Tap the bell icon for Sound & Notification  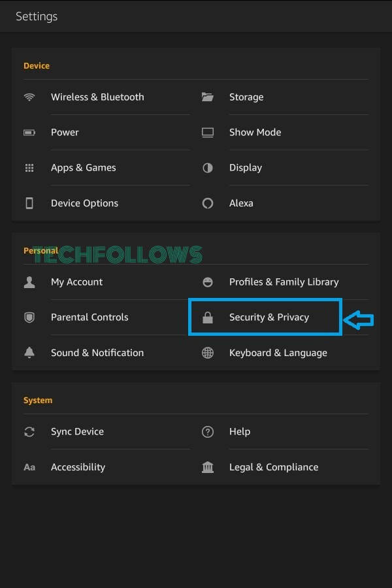coord(29,353)
